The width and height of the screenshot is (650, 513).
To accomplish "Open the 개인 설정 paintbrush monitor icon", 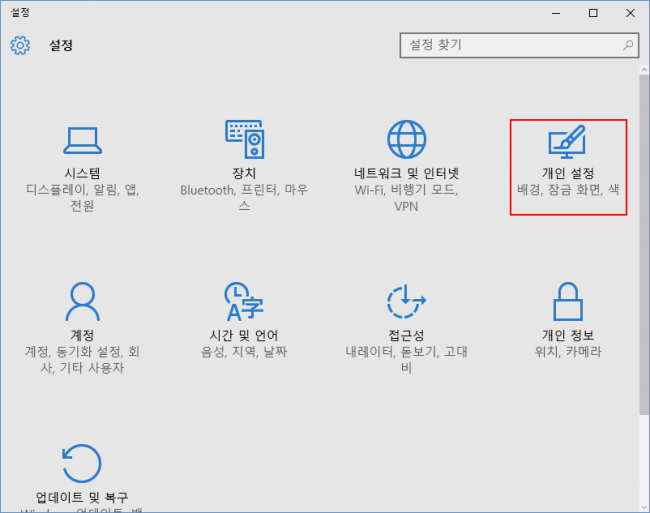I will click(567, 142).
